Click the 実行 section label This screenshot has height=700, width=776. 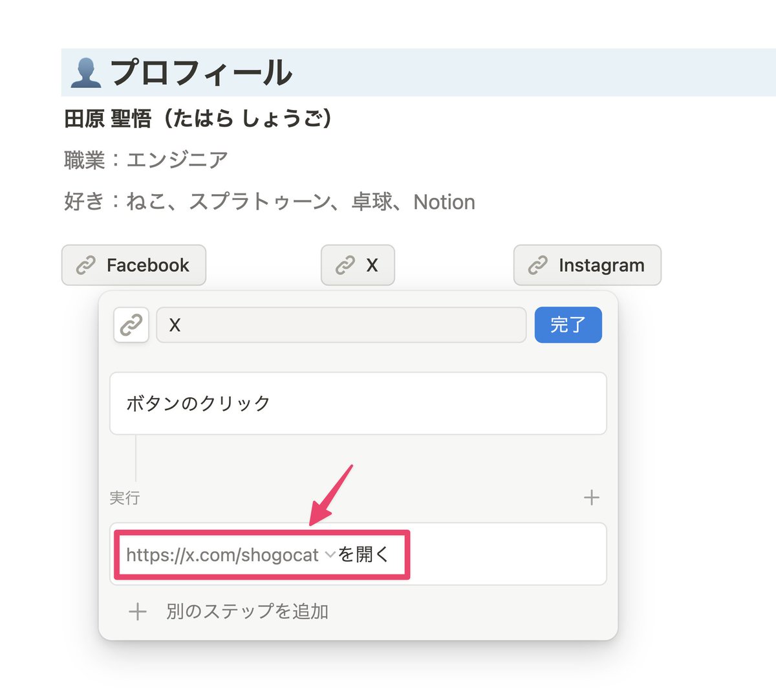[x=125, y=498]
